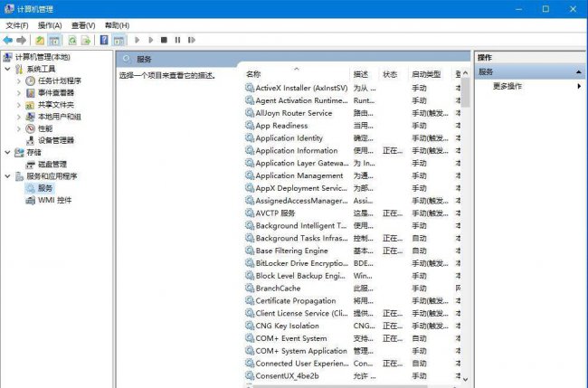Toggle the show/hide console tree icon
Screen dimensions: 588x388
[54, 40]
